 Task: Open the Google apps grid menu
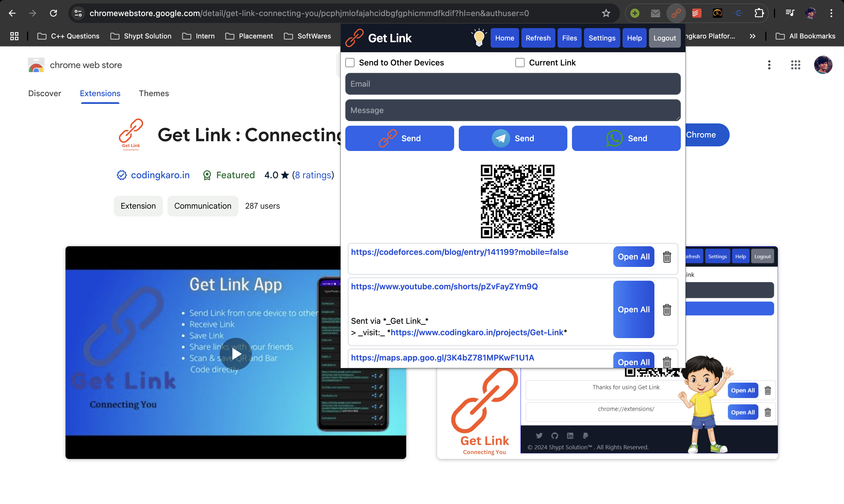click(x=795, y=65)
